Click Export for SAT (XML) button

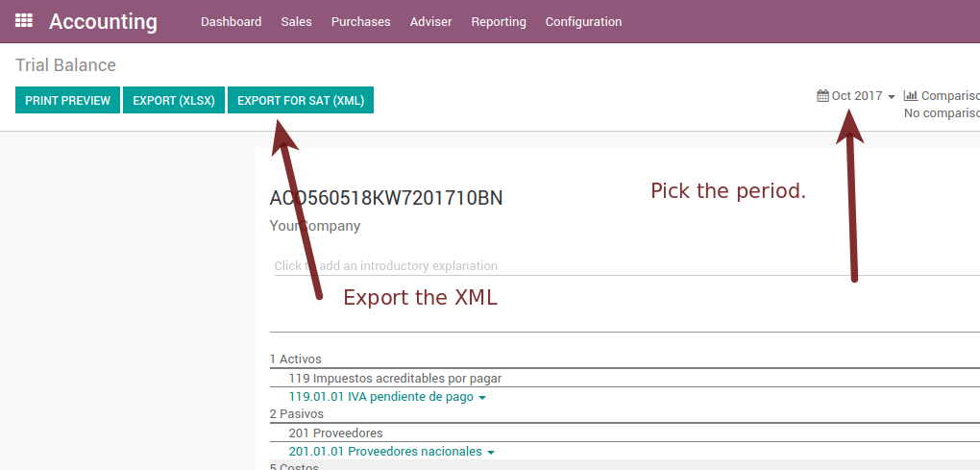[x=301, y=100]
